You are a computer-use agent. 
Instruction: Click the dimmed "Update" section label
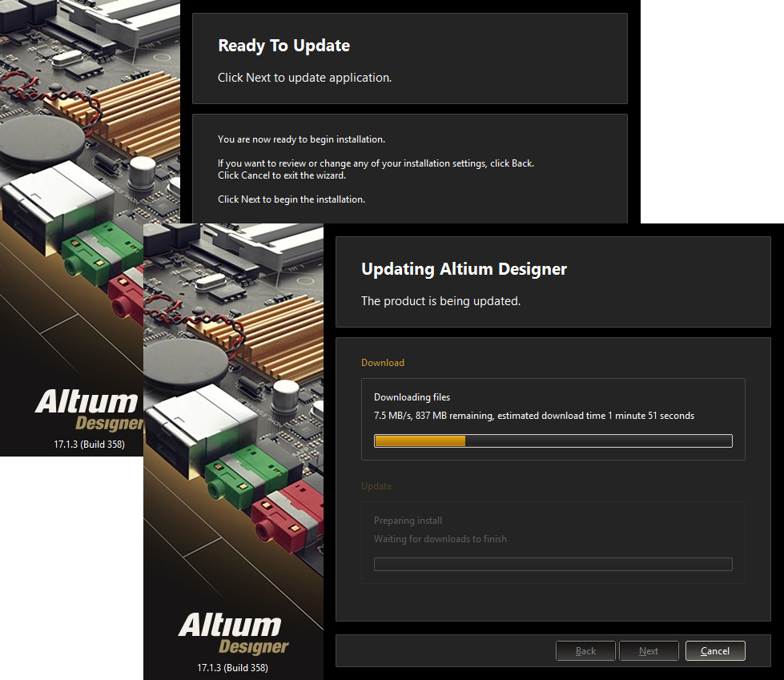376,486
